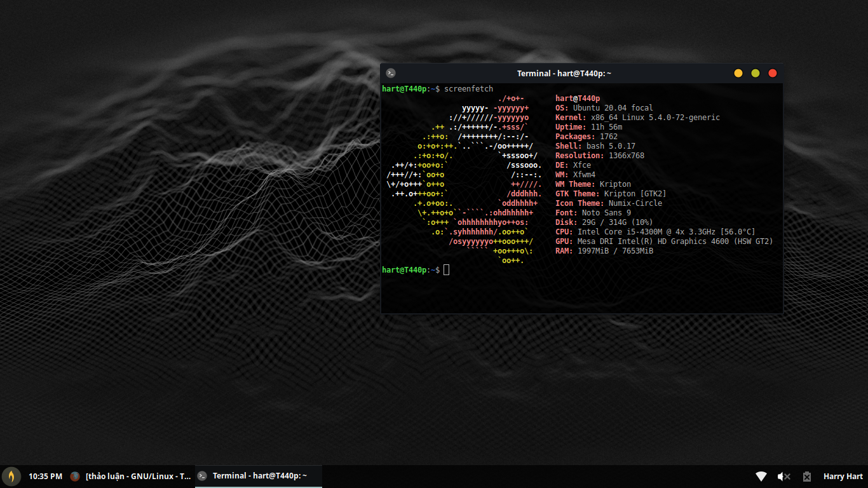
Task: Switch to the Firefox "thảo luận - GNU/Linux" taskbar window
Action: [x=130, y=476]
